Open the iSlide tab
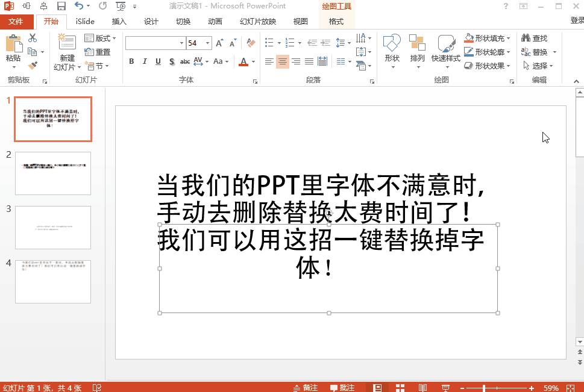This screenshot has height=392, width=584. tap(84, 21)
